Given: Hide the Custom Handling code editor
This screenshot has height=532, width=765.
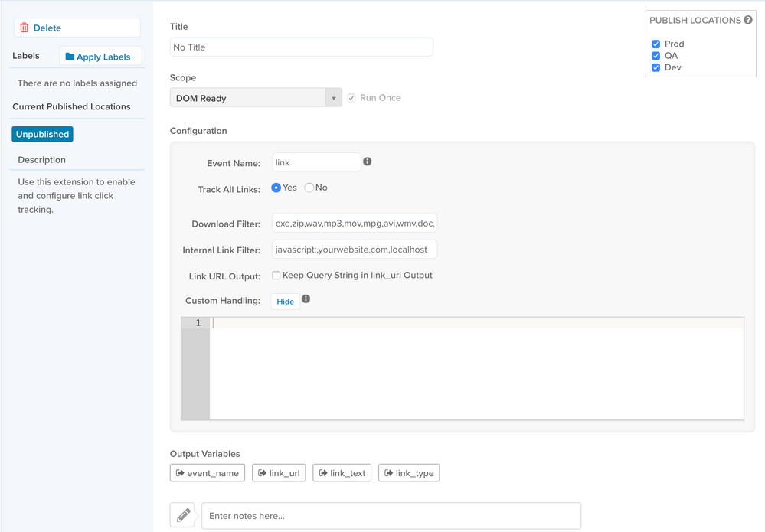Looking at the screenshot, I should [285, 302].
